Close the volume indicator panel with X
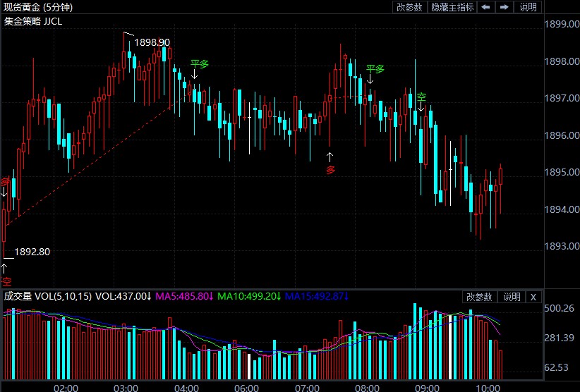580x392 pixels. pos(533,297)
